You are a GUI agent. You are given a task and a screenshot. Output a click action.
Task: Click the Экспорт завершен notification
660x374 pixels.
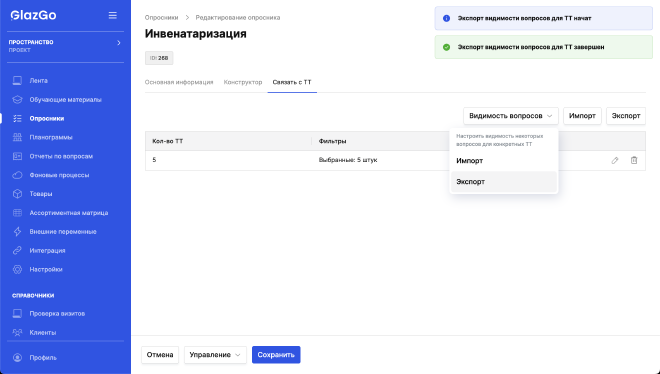[x=543, y=47]
